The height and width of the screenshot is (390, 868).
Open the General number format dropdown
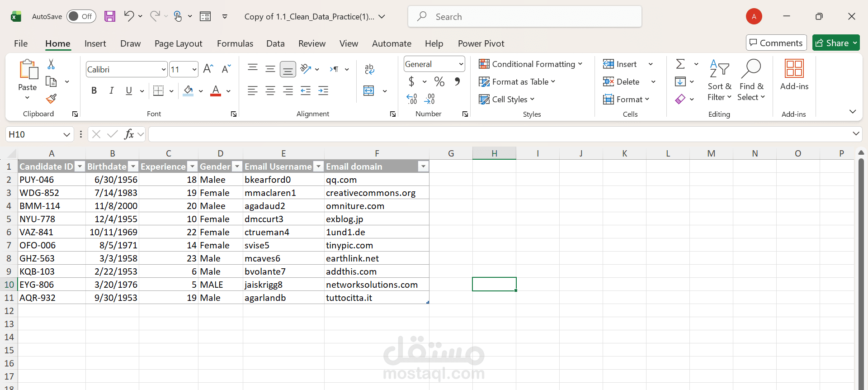tap(461, 64)
